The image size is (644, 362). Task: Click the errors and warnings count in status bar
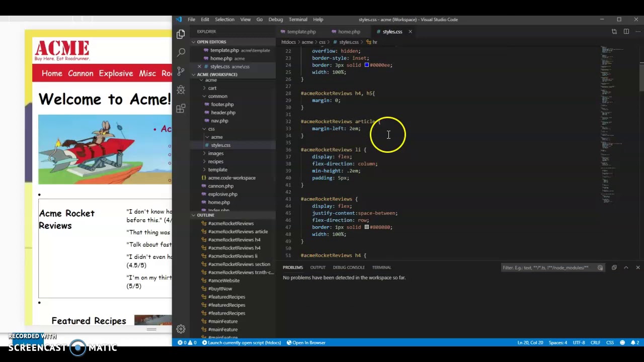187,342
